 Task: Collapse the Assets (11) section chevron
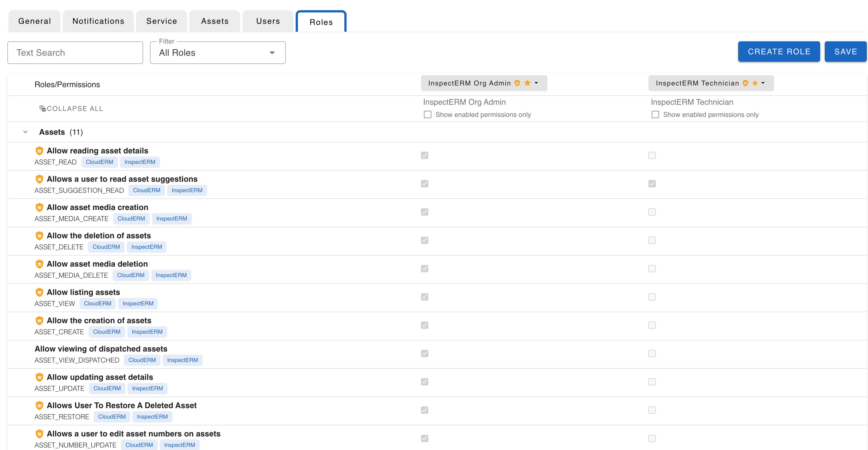pyautogui.click(x=26, y=132)
